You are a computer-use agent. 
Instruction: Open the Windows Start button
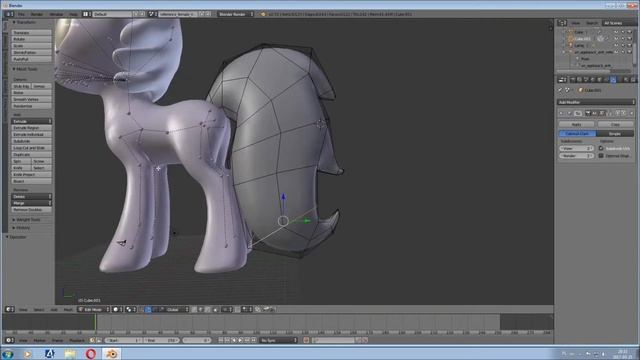(8, 353)
